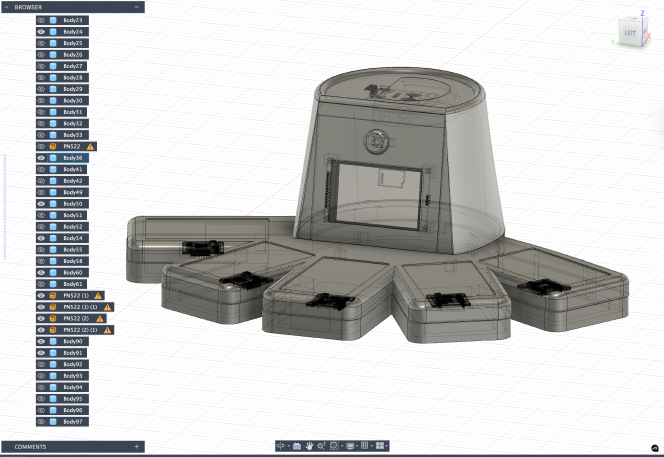Expand the Comments panel with plus button

137,446
